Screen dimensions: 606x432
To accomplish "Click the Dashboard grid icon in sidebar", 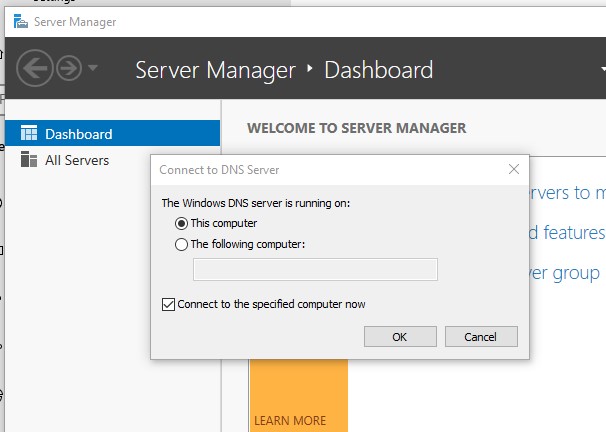I will [x=29, y=133].
